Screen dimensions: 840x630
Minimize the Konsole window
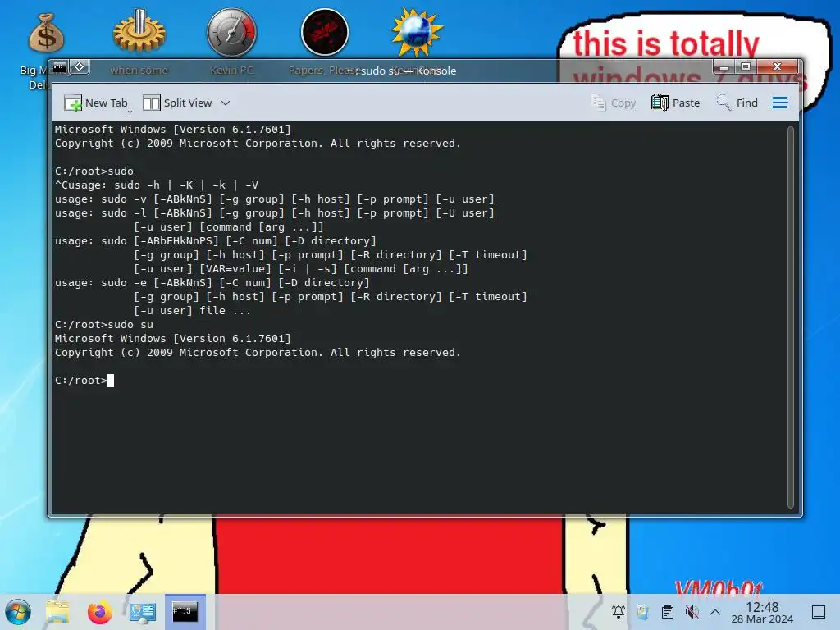tap(724, 67)
